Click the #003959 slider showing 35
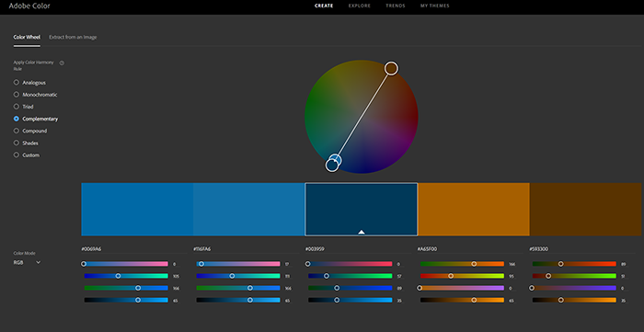The width and height of the screenshot is (644, 332). click(351, 301)
